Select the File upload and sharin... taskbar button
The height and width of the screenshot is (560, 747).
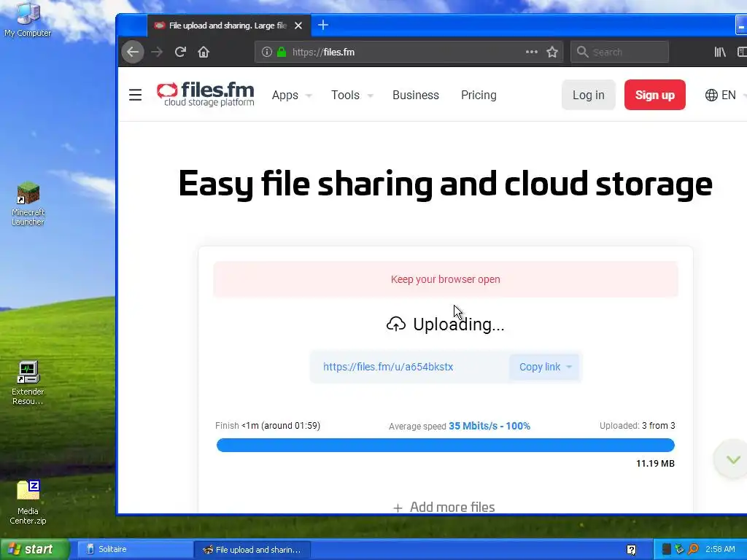(252, 550)
